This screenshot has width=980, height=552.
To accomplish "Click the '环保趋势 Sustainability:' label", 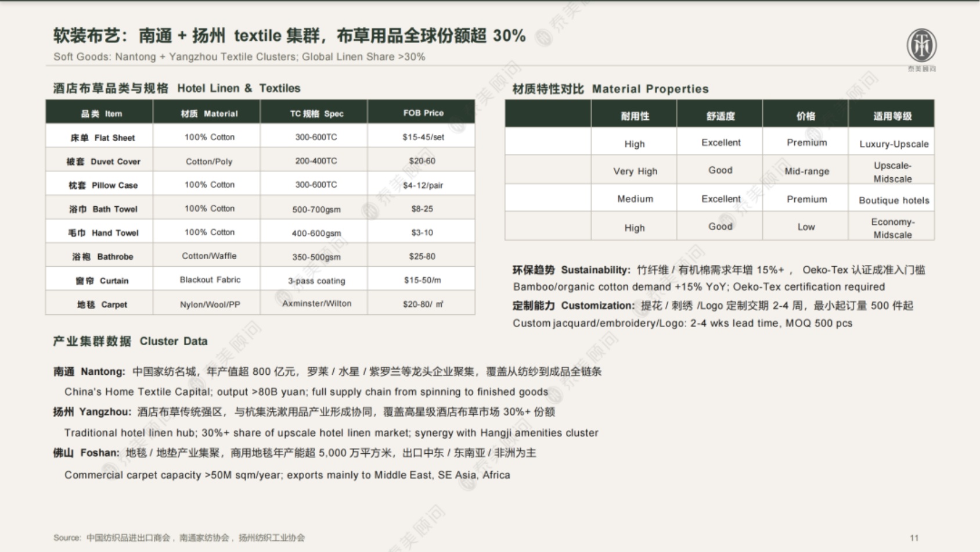I will (x=571, y=270).
